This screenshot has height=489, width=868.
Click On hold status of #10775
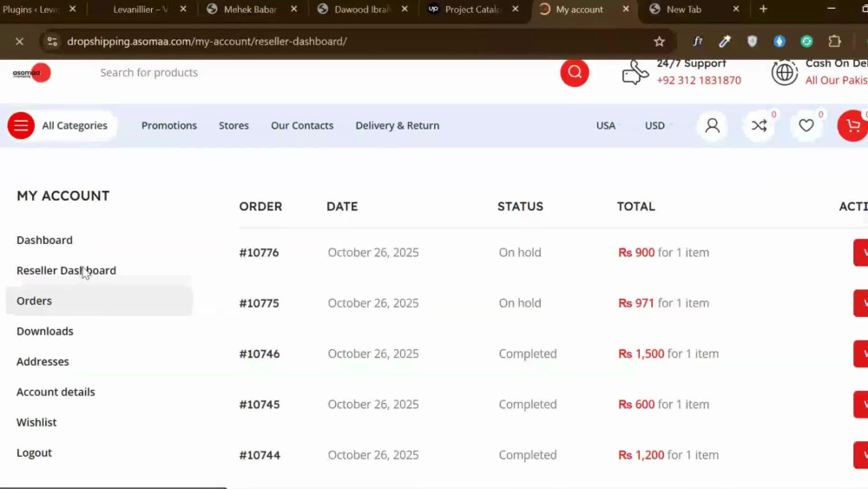(x=520, y=303)
